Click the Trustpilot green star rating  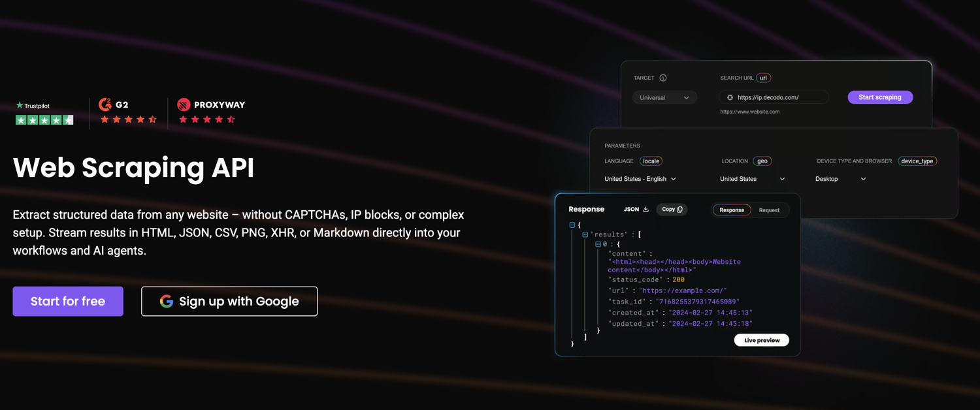[44, 120]
